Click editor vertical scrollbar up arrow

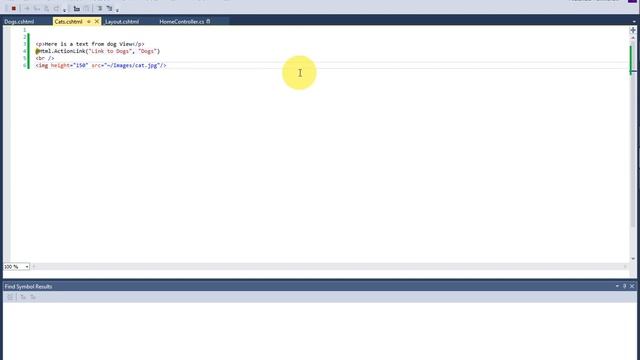(x=633, y=38)
